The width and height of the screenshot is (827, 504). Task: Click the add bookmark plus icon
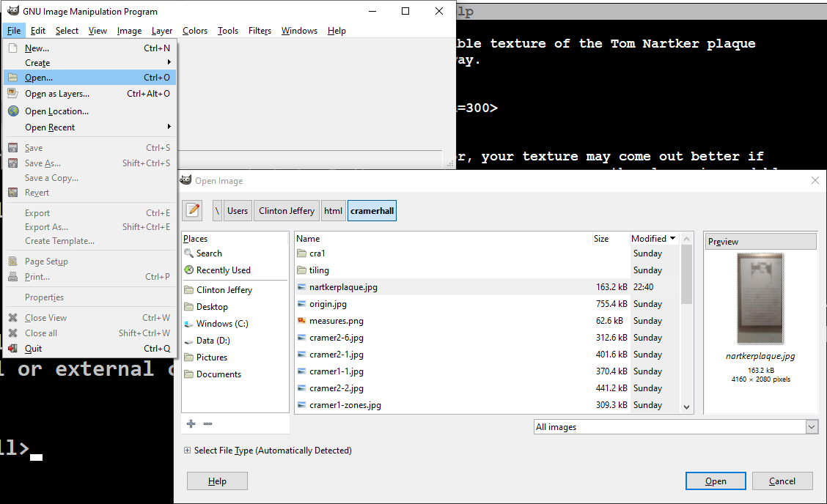pyautogui.click(x=191, y=423)
